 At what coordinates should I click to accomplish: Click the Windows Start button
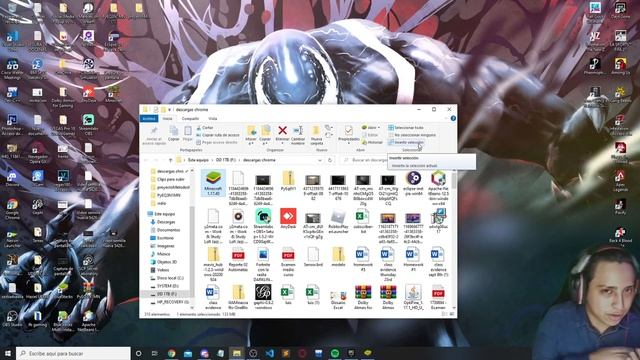[8, 353]
